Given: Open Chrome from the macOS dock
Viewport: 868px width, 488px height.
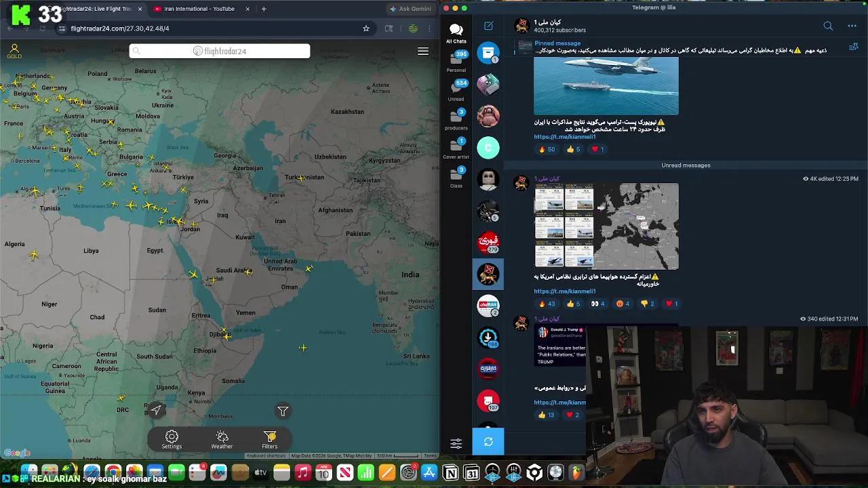Looking at the screenshot, I should pyautogui.click(x=113, y=472).
